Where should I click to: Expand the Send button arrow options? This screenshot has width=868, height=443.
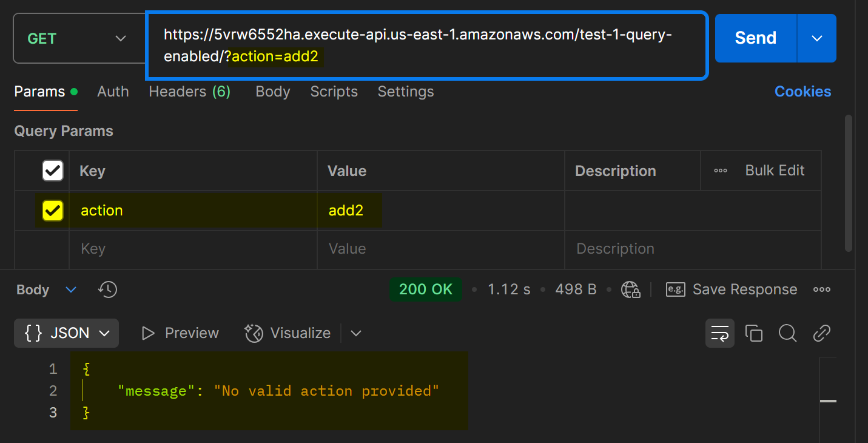tap(816, 38)
